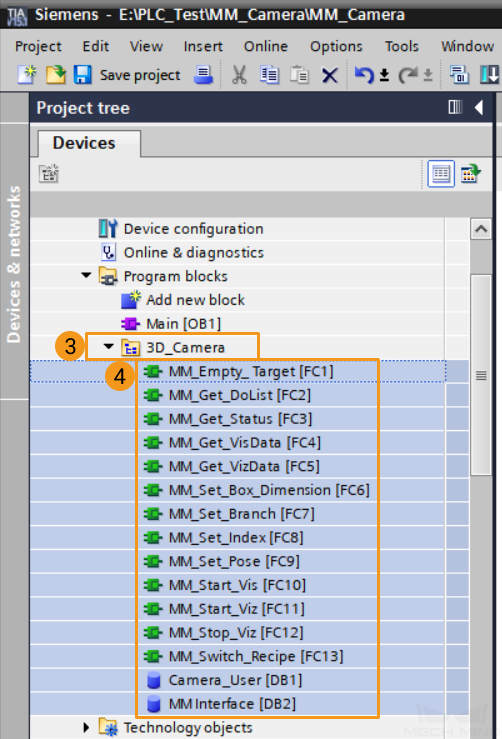This screenshot has width=502, height=739.
Task: Select MM_Set_Box_Dimension [FC6]
Action: (x=269, y=490)
